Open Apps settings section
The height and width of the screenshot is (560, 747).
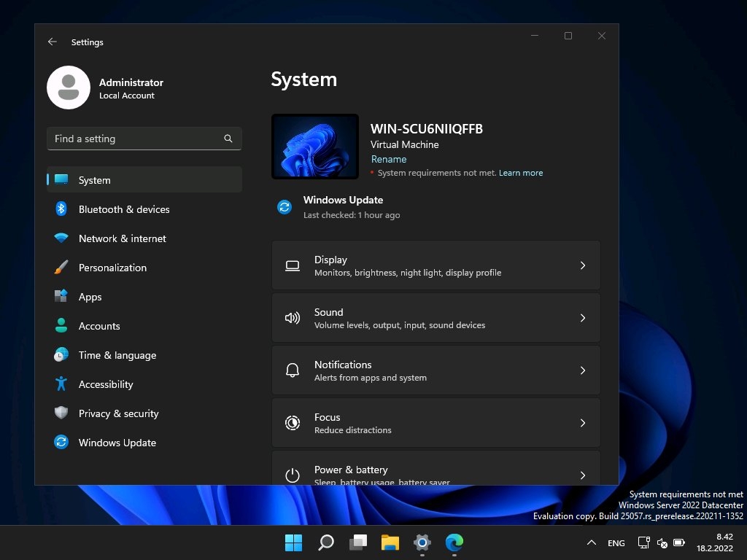pyautogui.click(x=144, y=296)
